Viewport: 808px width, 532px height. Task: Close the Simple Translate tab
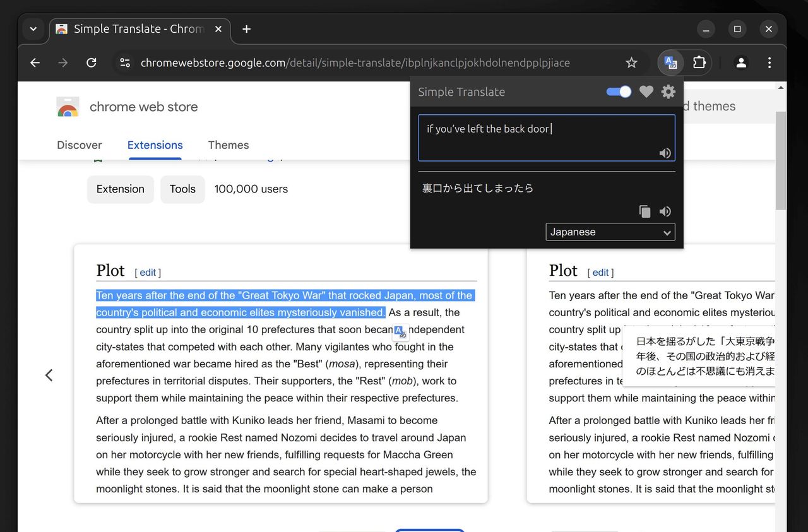pos(218,29)
